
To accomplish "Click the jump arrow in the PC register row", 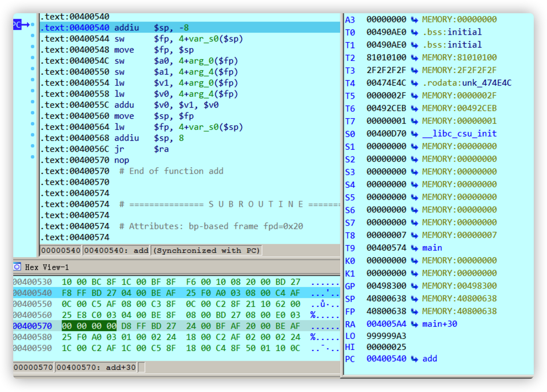I will pyautogui.click(x=414, y=359).
